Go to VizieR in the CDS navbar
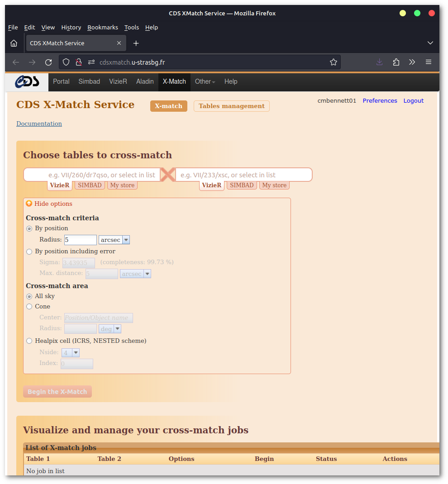Image resolution: width=448 pixels, height=484 pixels. point(118,81)
